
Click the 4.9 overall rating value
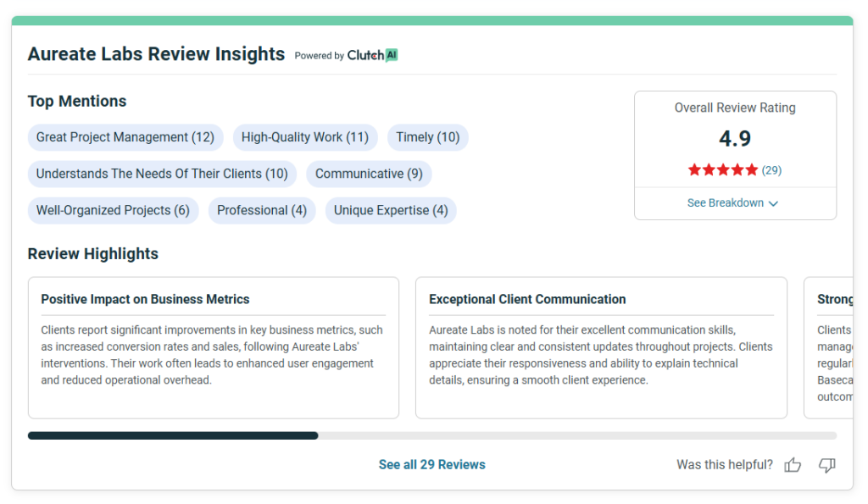click(x=735, y=138)
